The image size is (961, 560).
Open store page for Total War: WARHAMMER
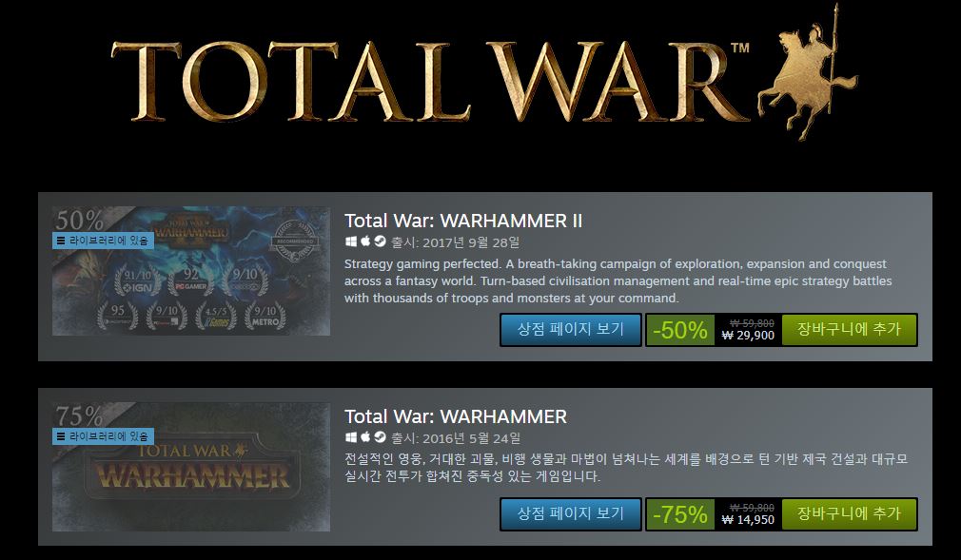[571, 513]
